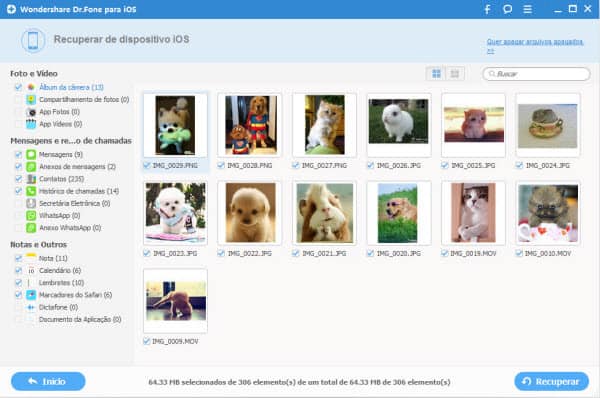Select the Compartilhamento de fotos icon
The width and height of the screenshot is (600, 398).
31,100
